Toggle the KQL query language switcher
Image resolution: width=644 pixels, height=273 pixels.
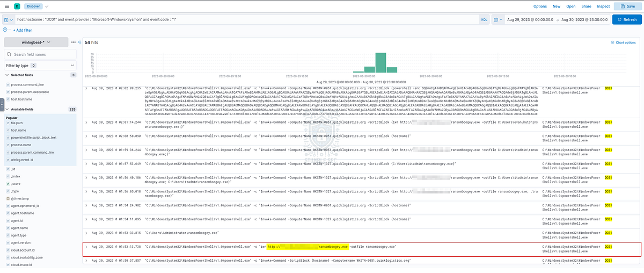(485, 19)
